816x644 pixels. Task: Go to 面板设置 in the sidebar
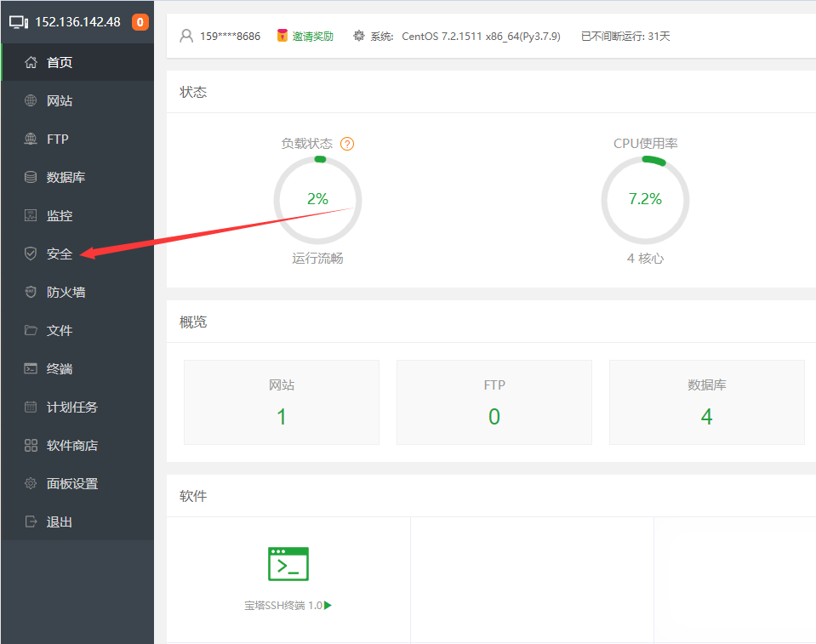point(71,483)
